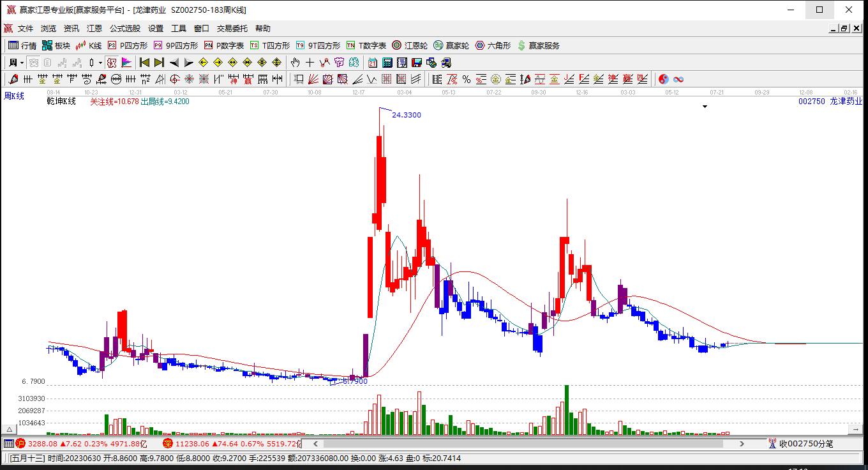Open the 帮助 menu
Screen dimensions: 868x470
click(x=263, y=28)
